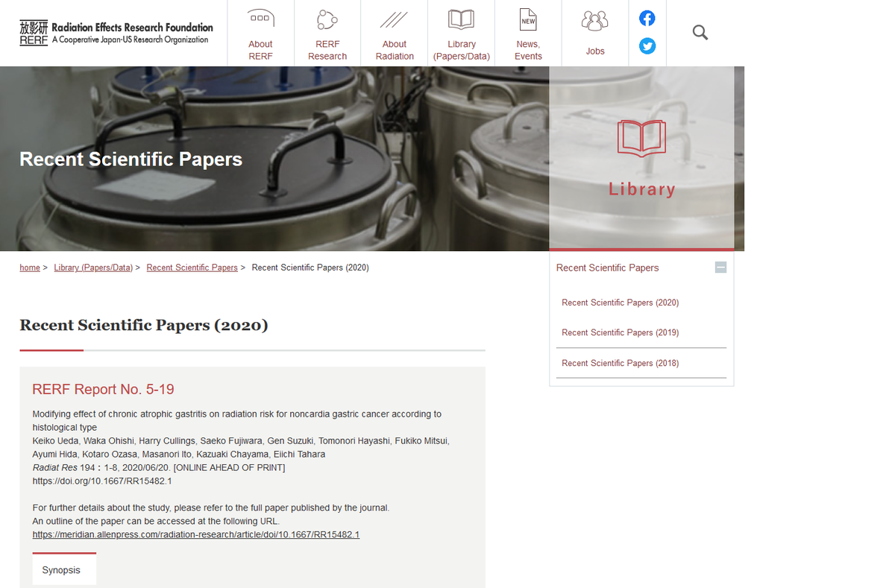The height and width of the screenshot is (588, 895).
Task: Open the Jobs people icon
Action: coord(594,21)
